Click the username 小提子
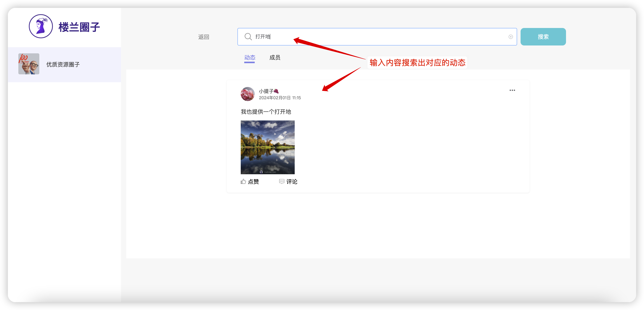Image resolution: width=644 pixels, height=310 pixels. pyautogui.click(x=266, y=91)
